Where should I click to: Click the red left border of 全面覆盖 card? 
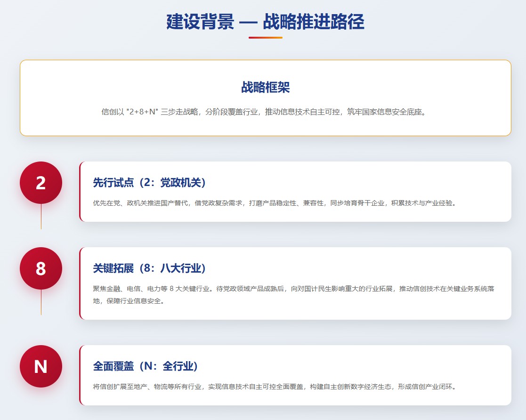tap(80, 375)
